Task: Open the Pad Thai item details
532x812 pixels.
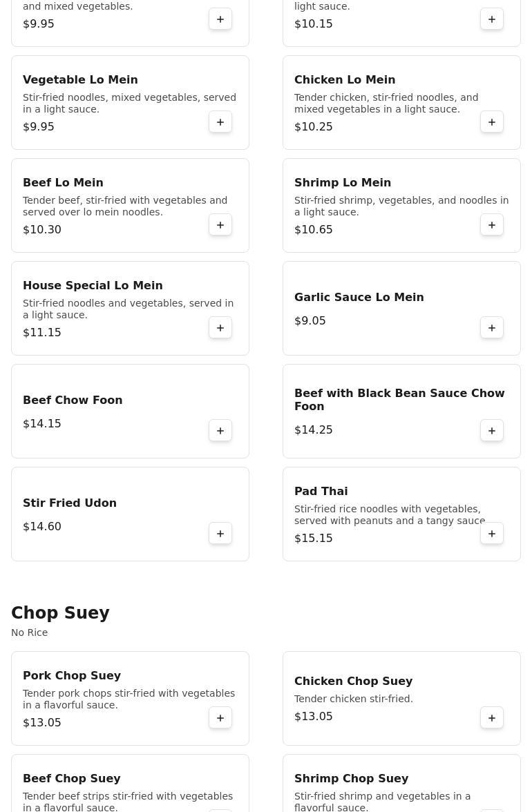Action: pos(321,492)
